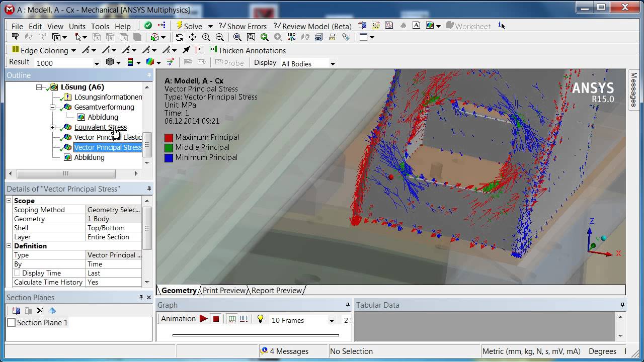Open the File menu

pos(17,26)
